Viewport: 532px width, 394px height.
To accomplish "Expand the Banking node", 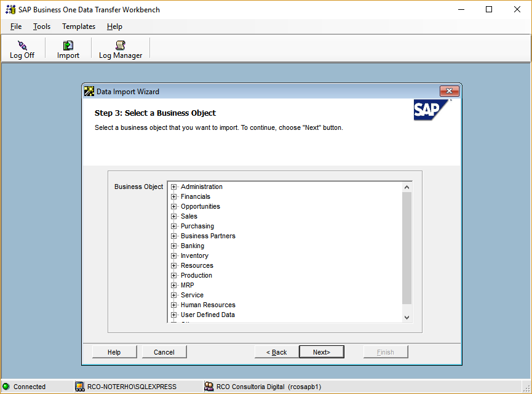I will [173, 246].
